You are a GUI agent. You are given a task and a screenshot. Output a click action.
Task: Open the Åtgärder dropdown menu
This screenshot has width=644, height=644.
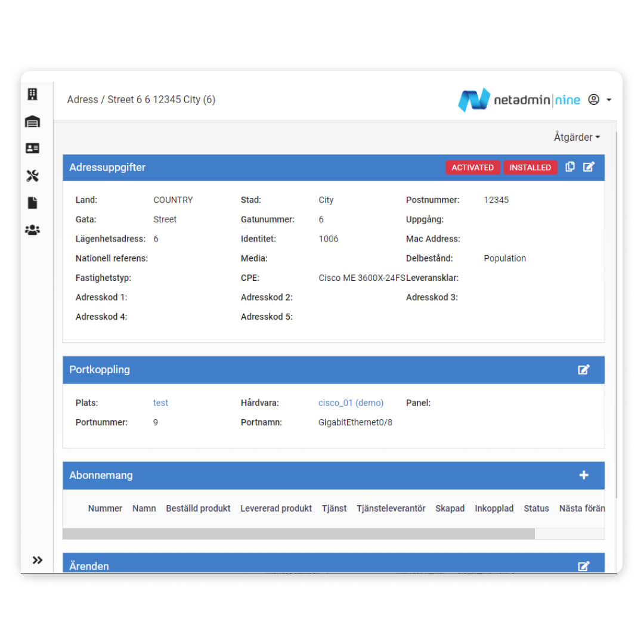576,137
